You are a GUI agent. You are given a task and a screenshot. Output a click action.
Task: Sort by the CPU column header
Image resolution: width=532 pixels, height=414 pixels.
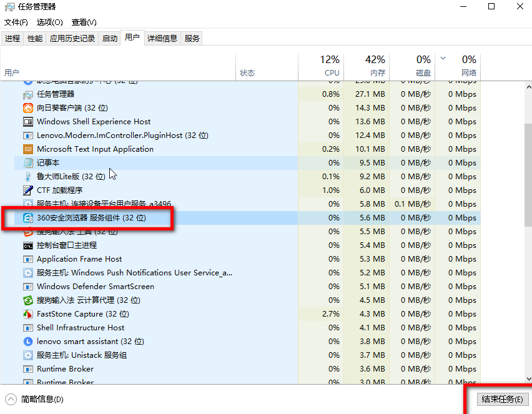pos(321,67)
